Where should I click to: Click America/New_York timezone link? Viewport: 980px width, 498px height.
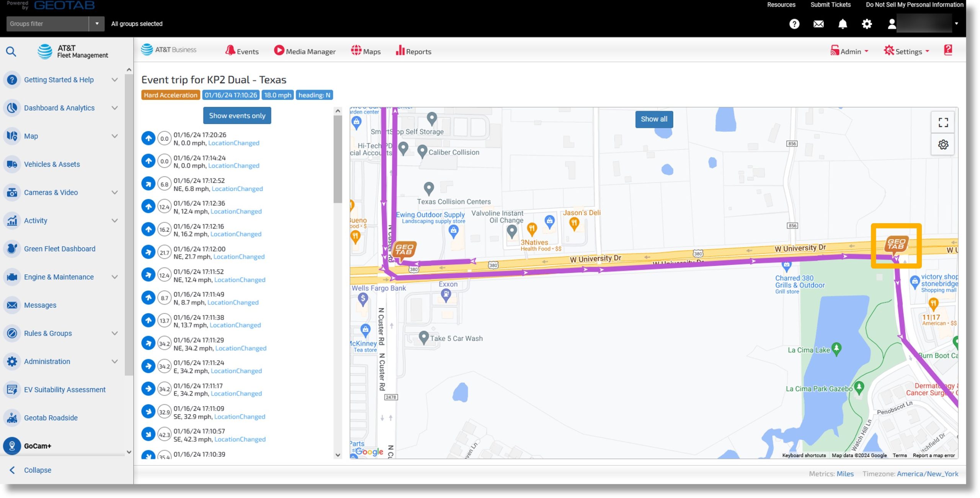pyautogui.click(x=927, y=474)
